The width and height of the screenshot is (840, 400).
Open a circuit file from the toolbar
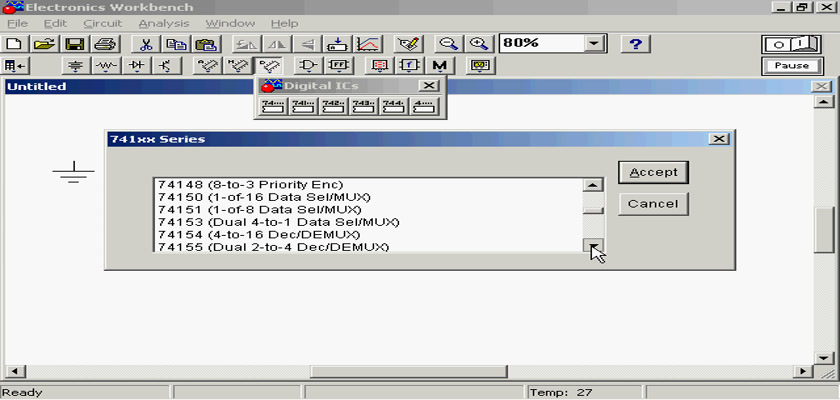pyautogui.click(x=44, y=44)
